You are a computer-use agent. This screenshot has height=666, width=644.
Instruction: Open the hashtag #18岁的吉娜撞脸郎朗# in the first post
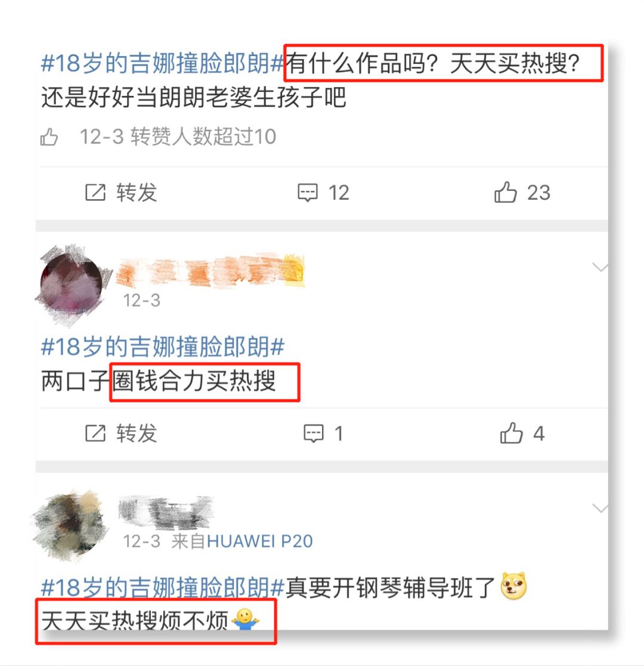(x=163, y=63)
